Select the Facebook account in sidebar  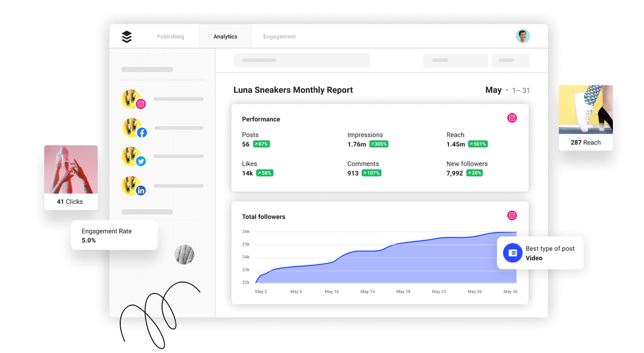[x=163, y=128]
